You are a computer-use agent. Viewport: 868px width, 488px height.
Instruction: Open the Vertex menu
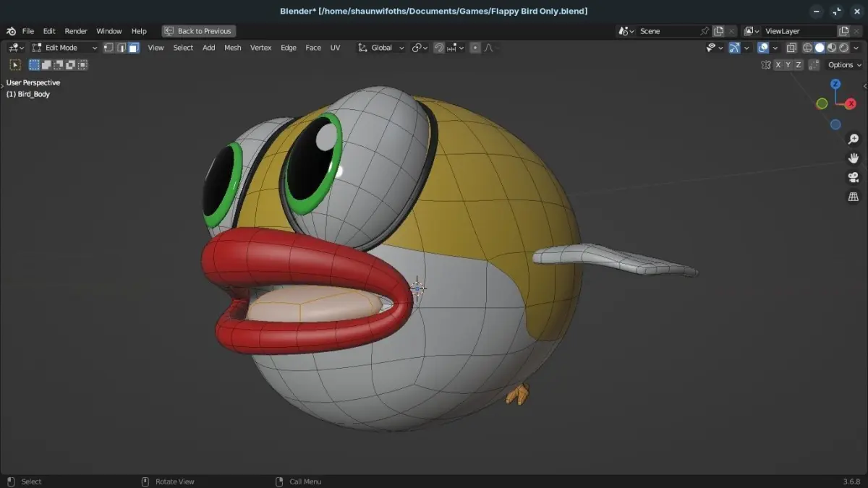coord(260,48)
